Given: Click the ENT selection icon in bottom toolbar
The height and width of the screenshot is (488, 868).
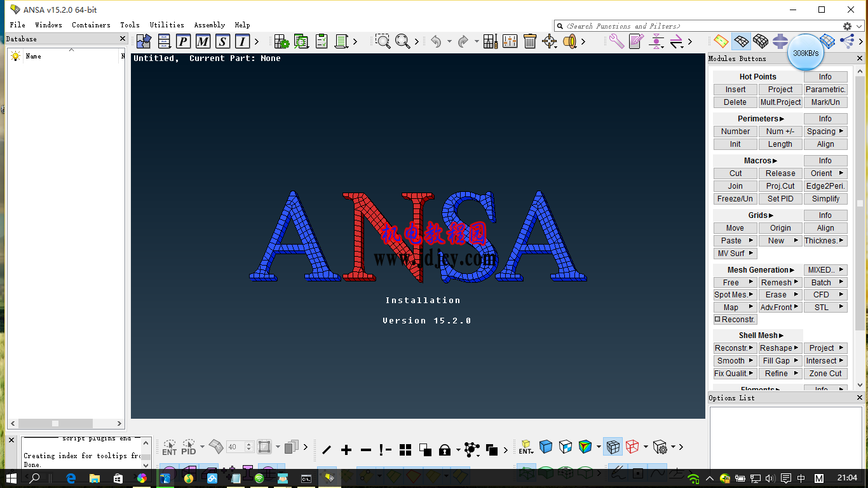Looking at the screenshot, I should tap(169, 447).
